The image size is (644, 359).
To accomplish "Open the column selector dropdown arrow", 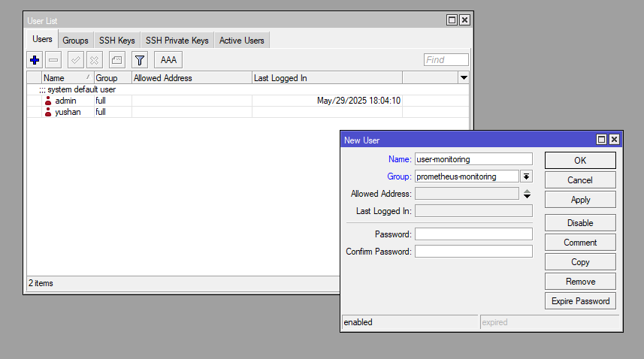I will click(x=464, y=78).
